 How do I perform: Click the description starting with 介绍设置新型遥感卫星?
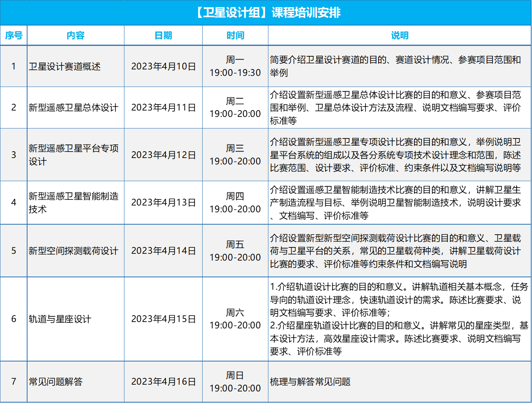pyautogui.click(x=395, y=155)
